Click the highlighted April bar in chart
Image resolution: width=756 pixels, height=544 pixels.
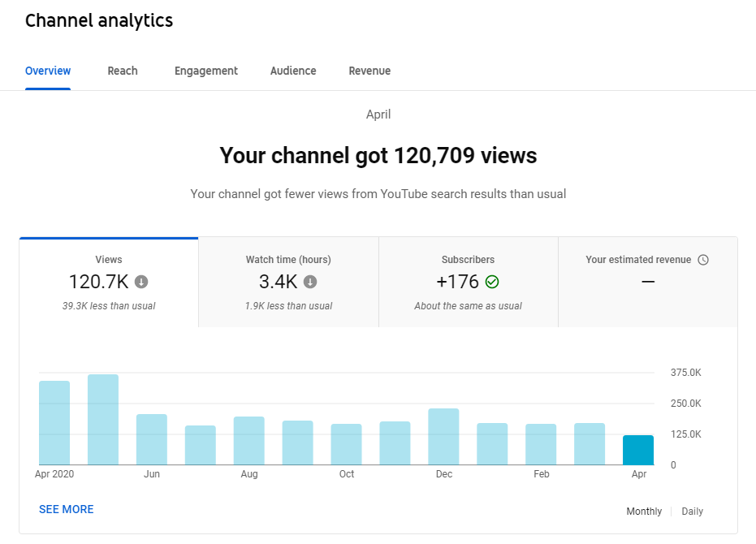638,450
